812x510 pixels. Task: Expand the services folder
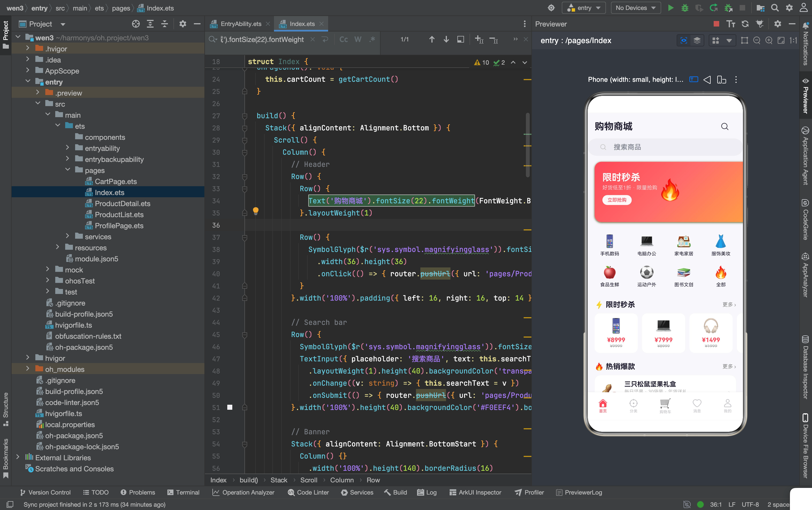(x=67, y=236)
